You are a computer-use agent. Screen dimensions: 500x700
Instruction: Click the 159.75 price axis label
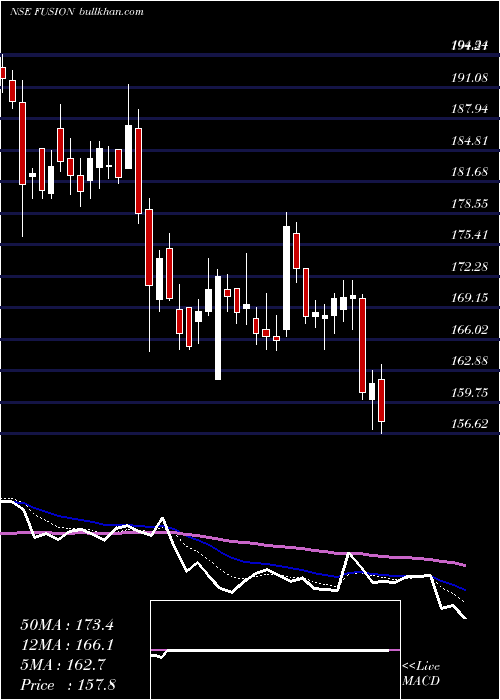(x=470, y=393)
